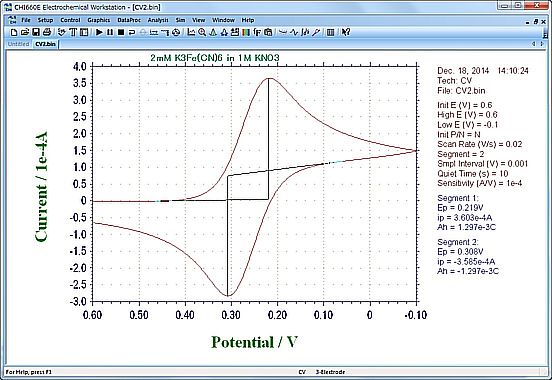Click the Open file folder icon

pyautogui.click(x=25, y=32)
